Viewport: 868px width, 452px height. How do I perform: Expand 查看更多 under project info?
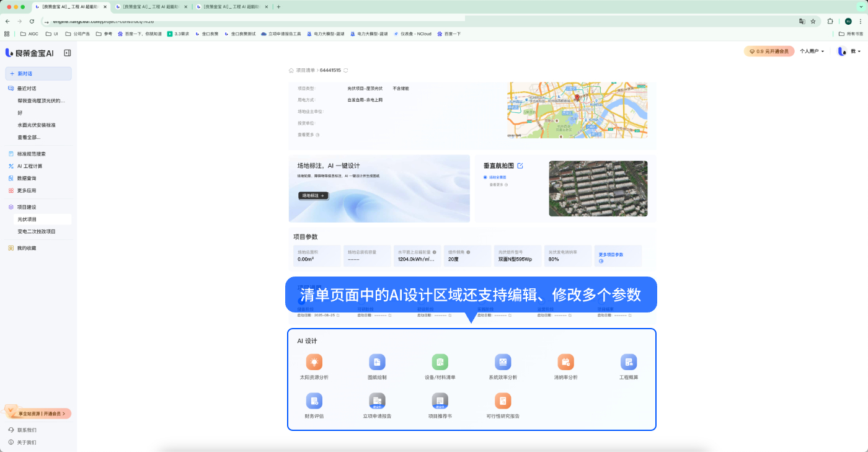pos(309,135)
